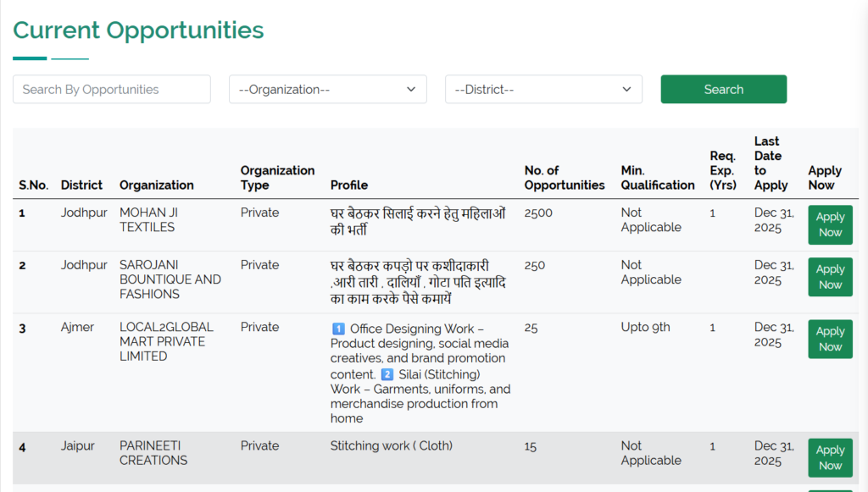Select the No. of Opportunities column header

564,178
